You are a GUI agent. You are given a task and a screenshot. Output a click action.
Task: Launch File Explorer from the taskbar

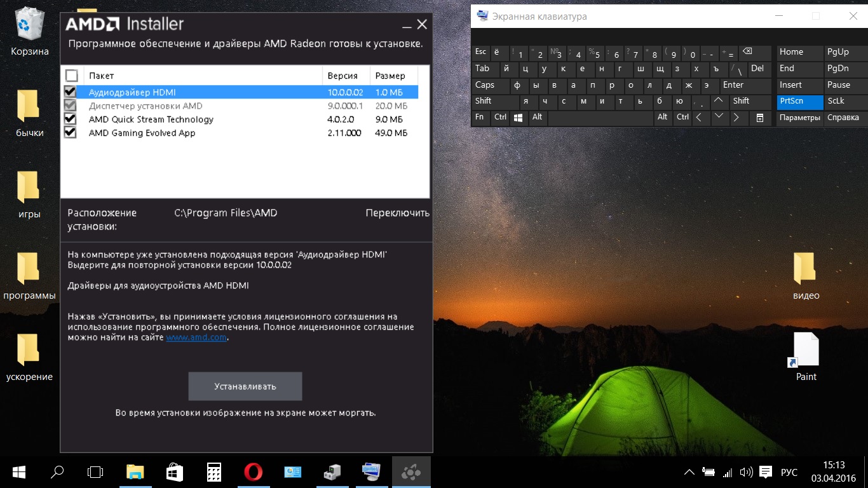coord(135,472)
